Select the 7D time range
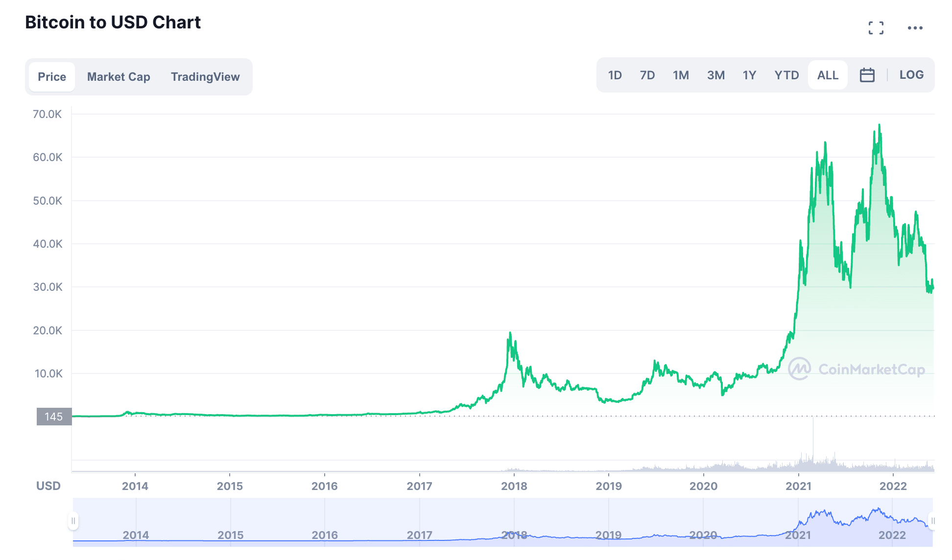This screenshot has height=560, width=952. [x=647, y=75]
